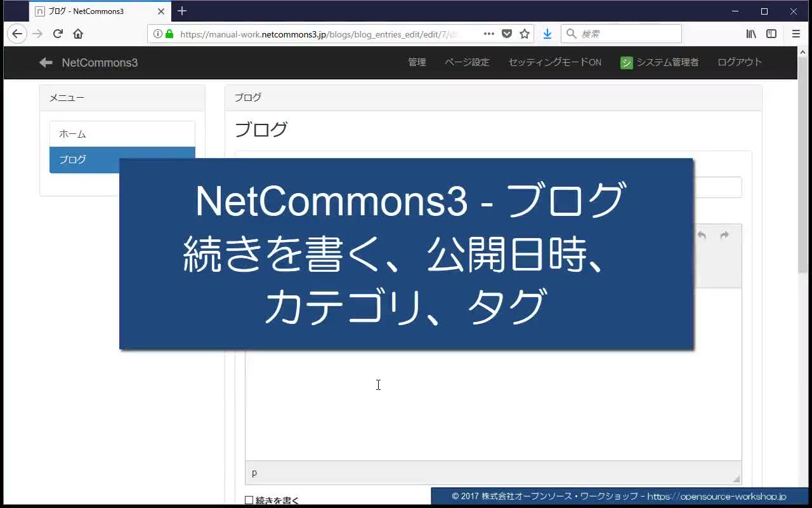Image resolution: width=812 pixels, height=508 pixels.
Task: Click the browser forward arrow
Action: coord(37,34)
